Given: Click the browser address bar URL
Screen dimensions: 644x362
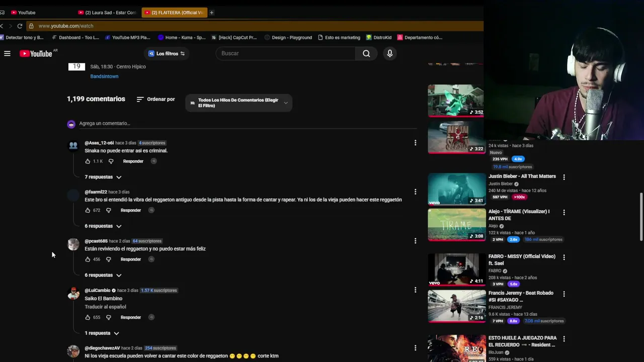Looking at the screenshot, I should 66,26.
